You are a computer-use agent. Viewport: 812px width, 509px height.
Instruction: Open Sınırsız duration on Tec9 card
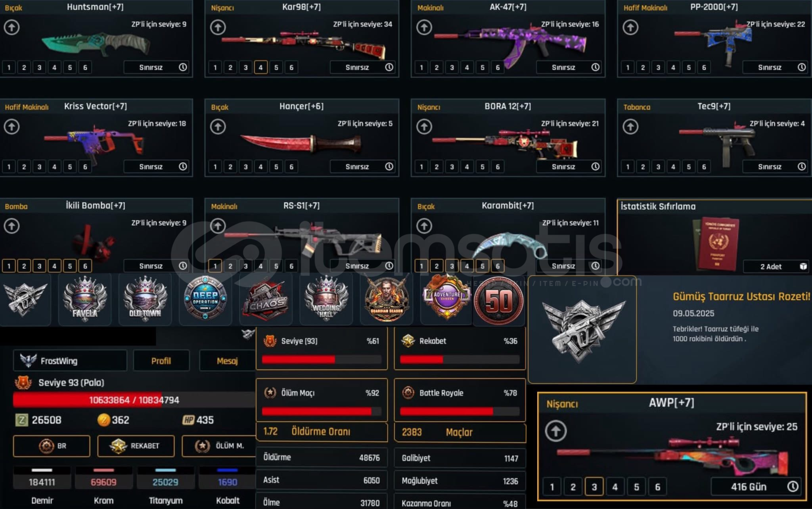click(770, 166)
